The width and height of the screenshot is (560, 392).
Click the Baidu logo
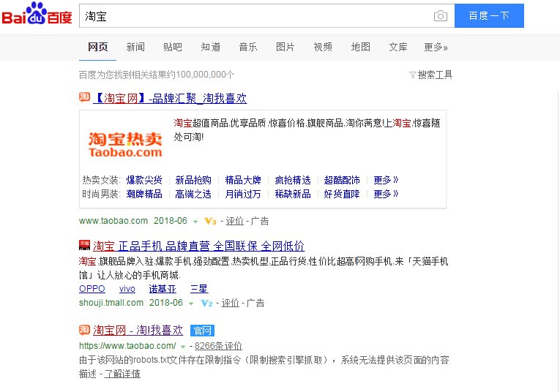coord(37,14)
